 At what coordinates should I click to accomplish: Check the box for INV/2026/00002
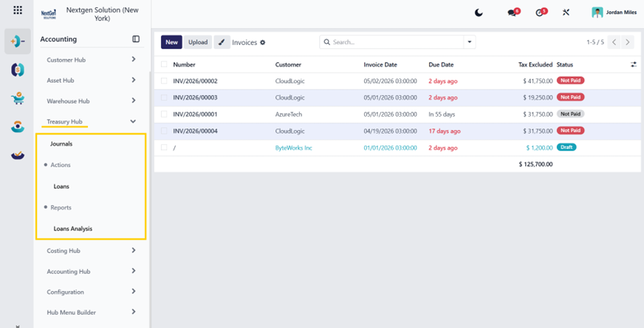[x=164, y=81]
